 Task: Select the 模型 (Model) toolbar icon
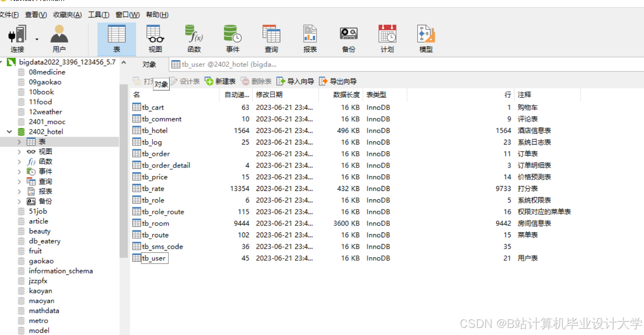pos(426,39)
